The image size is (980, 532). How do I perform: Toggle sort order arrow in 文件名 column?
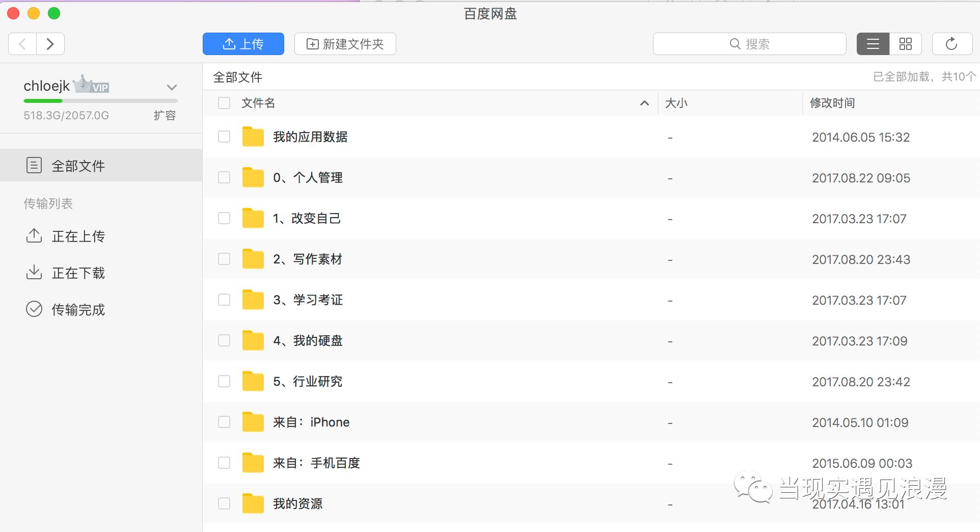tap(644, 103)
